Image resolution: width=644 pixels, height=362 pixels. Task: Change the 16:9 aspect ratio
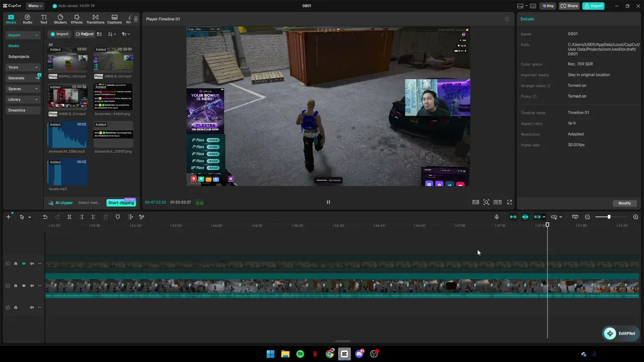pos(497,202)
